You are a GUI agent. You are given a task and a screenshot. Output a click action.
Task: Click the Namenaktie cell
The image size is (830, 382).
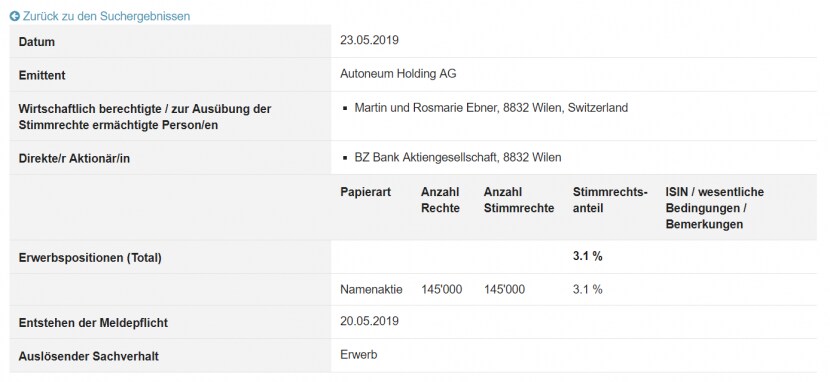point(371,289)
